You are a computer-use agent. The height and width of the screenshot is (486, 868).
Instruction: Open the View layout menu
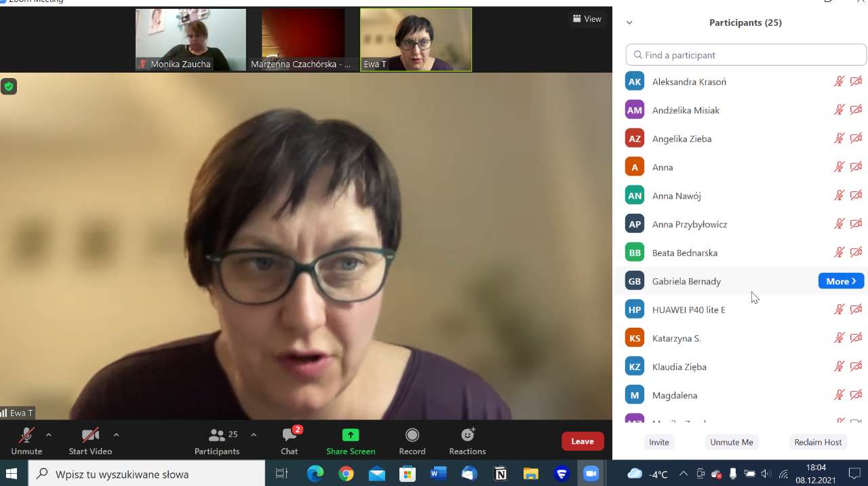(x=587, y=19)
